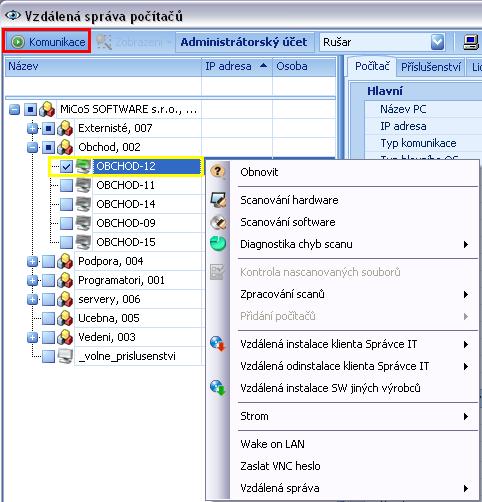Choose Scanování hardware menu entry
This screenshot has height=502, width=482.
click(342, 200)
